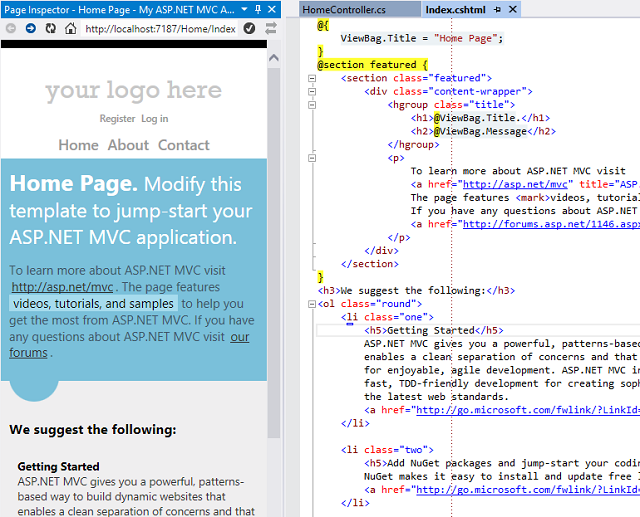
Task: Click the @ViewBag.Message expression in code
Action: (480, 131)
